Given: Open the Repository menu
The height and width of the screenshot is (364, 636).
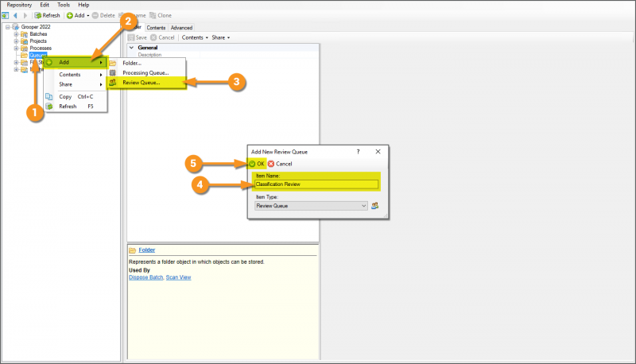Looking at the screenshot, I should [19, 5].
